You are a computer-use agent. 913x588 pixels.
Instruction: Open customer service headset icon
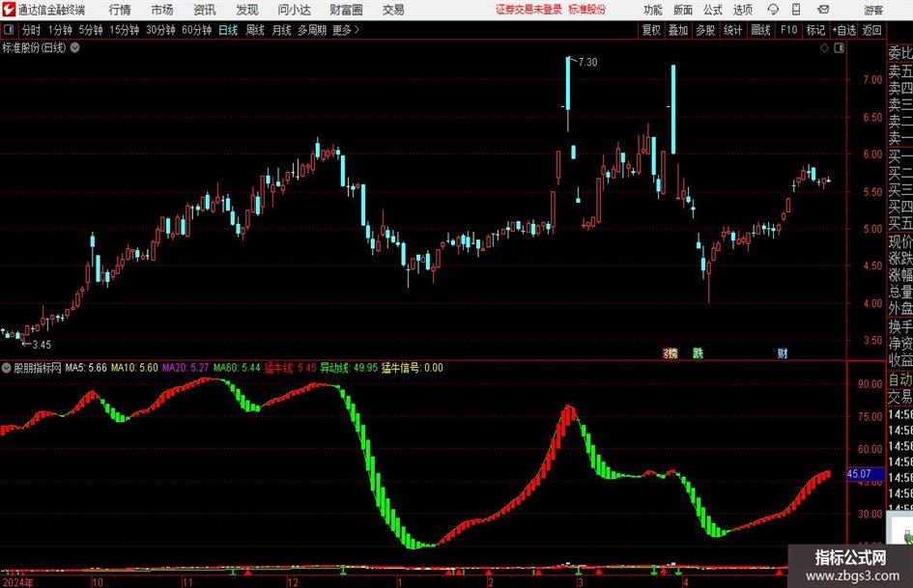click(x=773, y=10)
